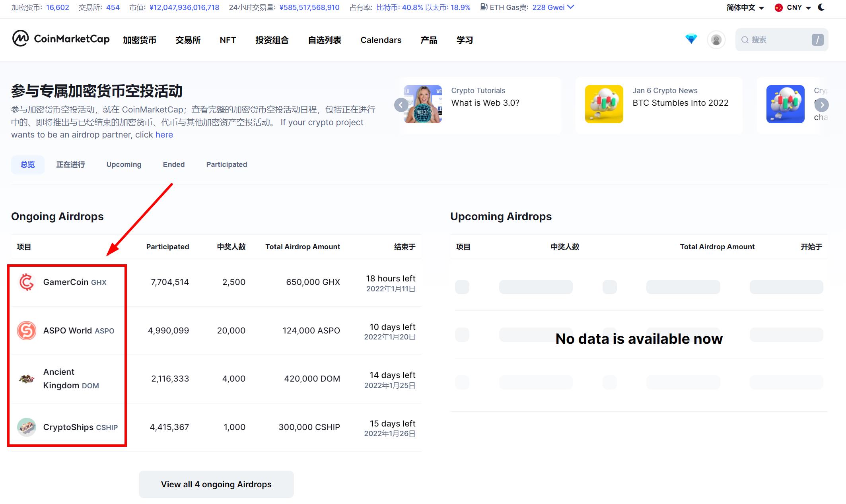Viewport: 846px width, 504px height.
Task: Click the third partially visible news thumbnail
Action: [786, 104]
